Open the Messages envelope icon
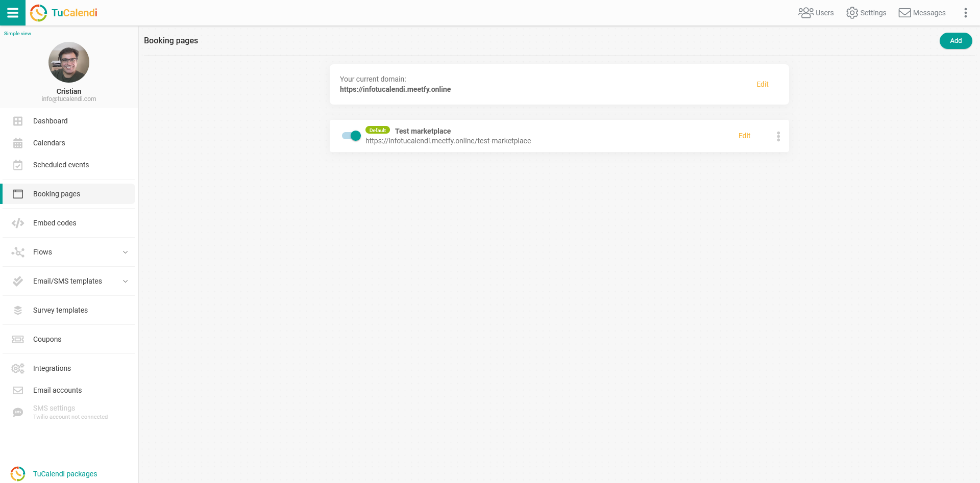980x483 pixels. 904,13
